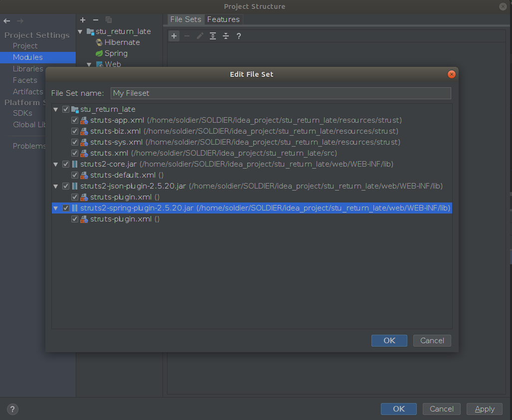Viewport: 512px width, 420px height.
Task: Select Facets in sidebar
Action: [x=25, y=80]
